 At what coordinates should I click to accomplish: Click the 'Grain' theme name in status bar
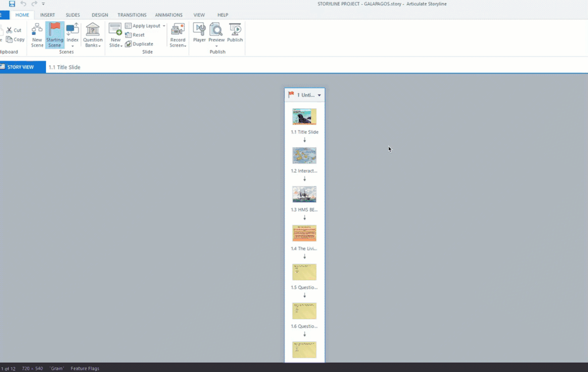click(x=57, y=368)
